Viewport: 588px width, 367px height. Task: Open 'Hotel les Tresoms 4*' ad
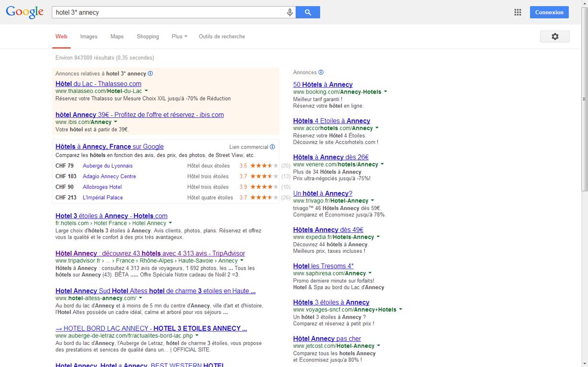point(323,266)
